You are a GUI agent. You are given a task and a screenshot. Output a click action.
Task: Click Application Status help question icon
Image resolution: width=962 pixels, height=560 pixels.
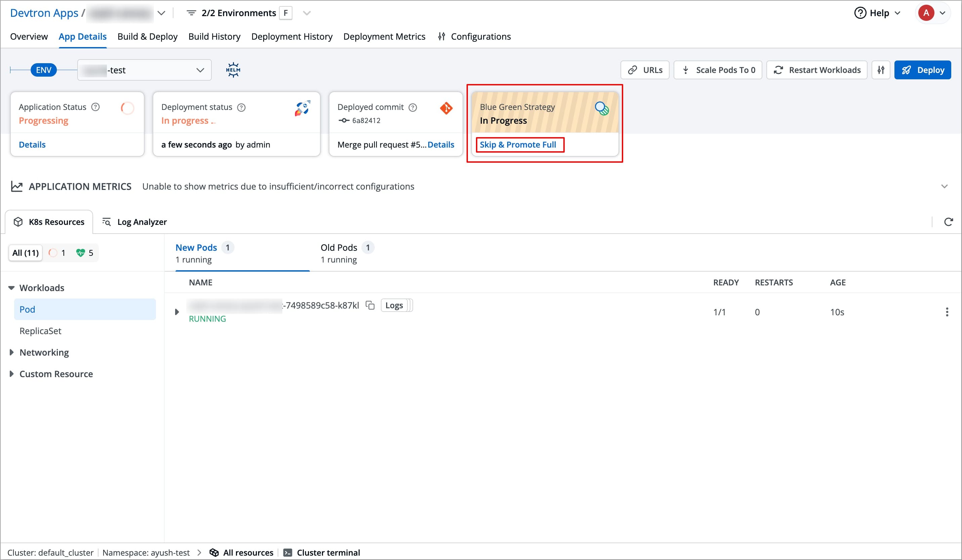pyautogui.click(x=95, y=107)
